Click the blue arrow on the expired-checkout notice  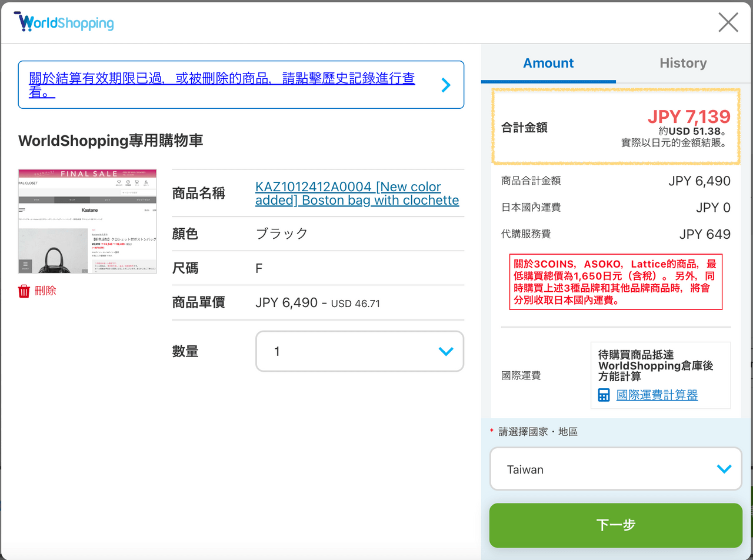click(446, 85)
